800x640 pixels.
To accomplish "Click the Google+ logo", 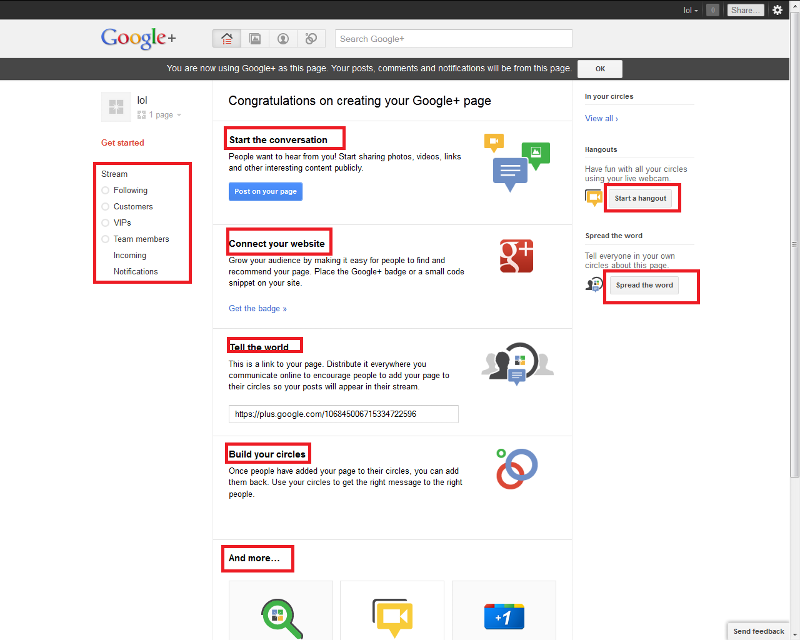I will click(x=138, y=38).
